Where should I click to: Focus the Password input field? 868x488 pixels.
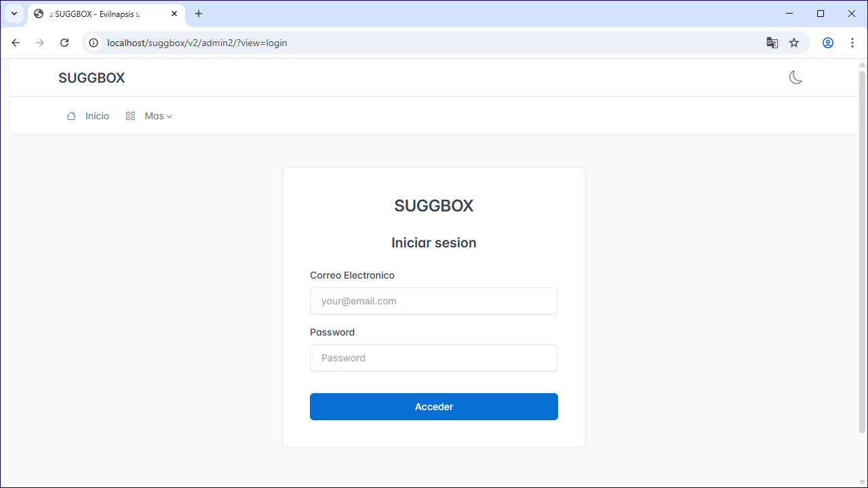(434, 358)
